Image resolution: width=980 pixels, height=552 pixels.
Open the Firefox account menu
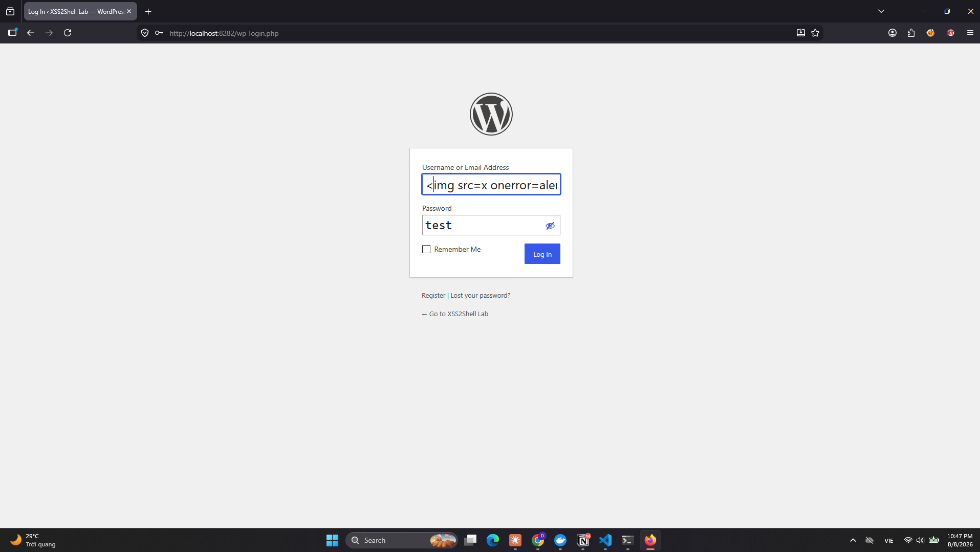[892, 33]
